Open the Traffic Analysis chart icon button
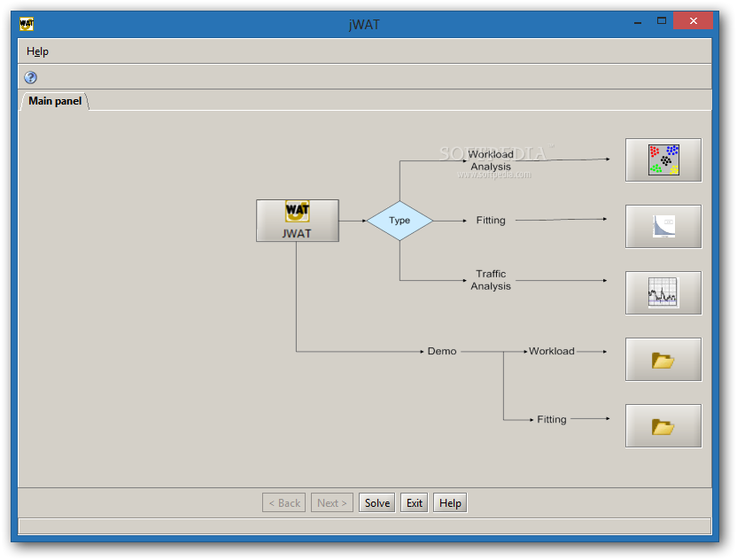The image size is (737, 560). tap(663, 292)
